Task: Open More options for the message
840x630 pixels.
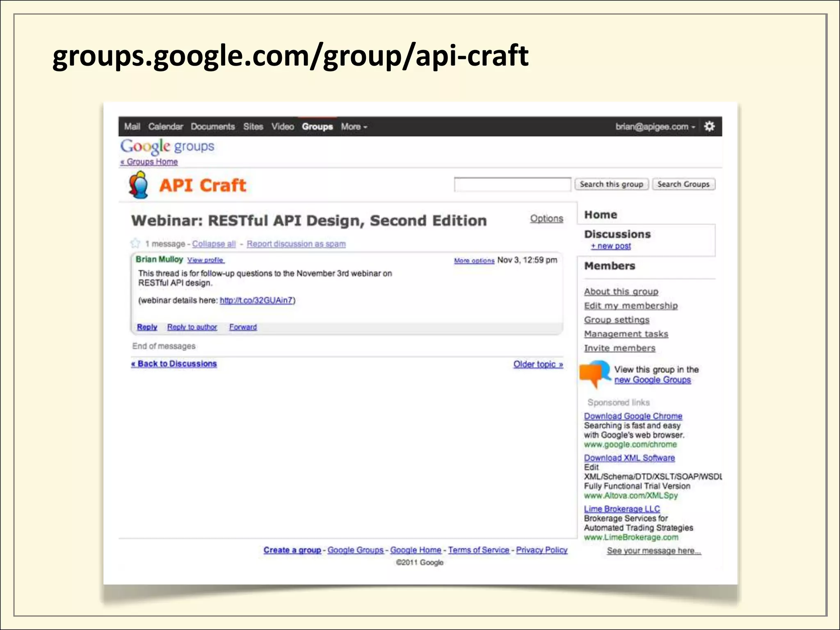Action: point(474,260)
